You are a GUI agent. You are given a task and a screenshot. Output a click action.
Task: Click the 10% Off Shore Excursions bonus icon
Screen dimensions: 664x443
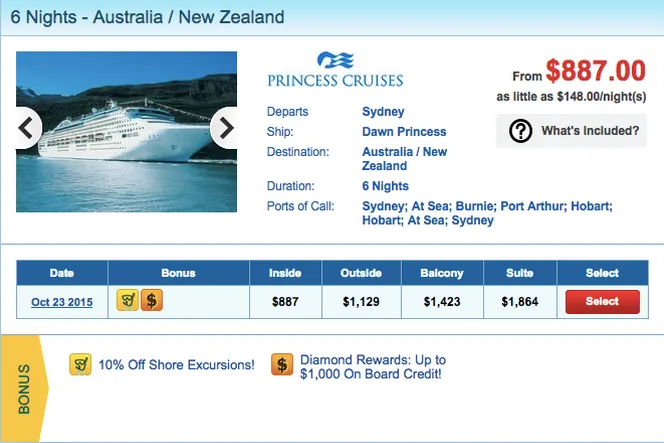(x=80, y=365)
